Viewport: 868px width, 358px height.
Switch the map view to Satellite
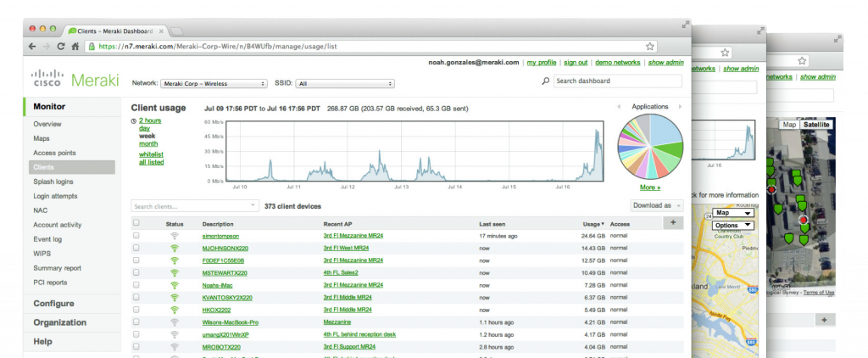click(817, 125)
